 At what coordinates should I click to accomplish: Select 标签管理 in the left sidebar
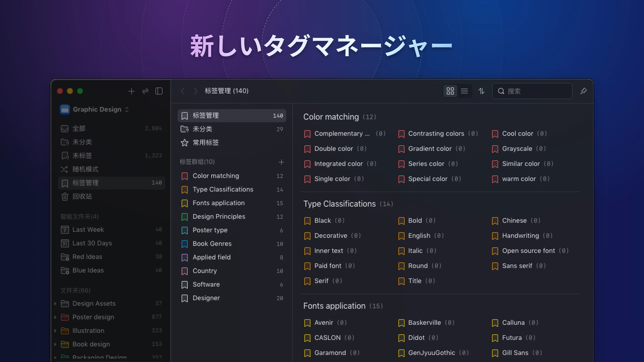point(111,183)
